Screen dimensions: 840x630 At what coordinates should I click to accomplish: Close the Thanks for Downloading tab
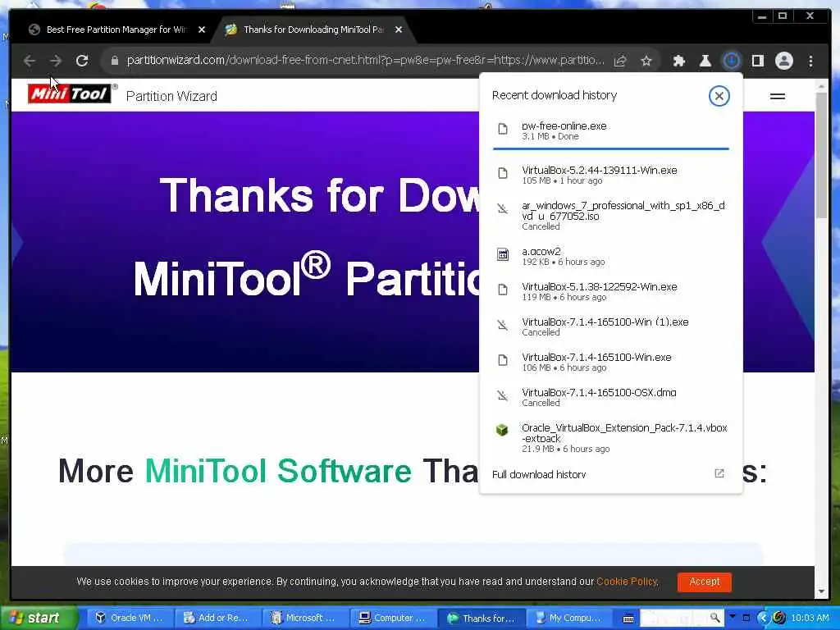coord(399,30)
